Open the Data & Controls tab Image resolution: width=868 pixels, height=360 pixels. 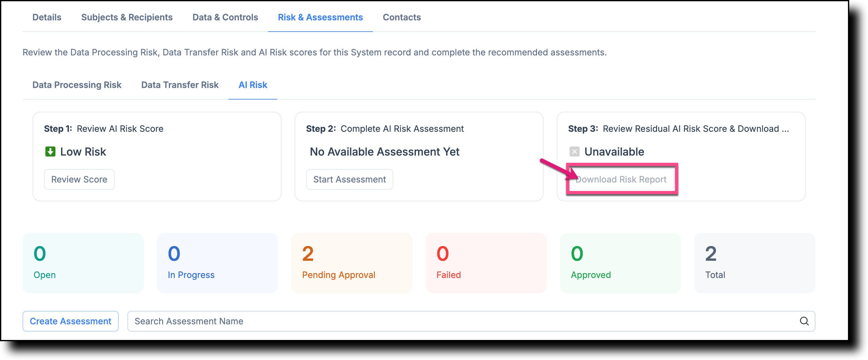click(x=225, y=17)
